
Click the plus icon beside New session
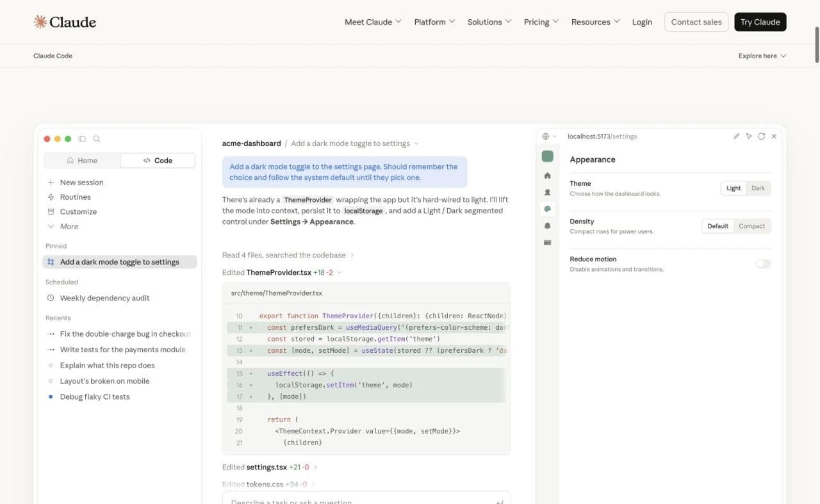point(51,183)
